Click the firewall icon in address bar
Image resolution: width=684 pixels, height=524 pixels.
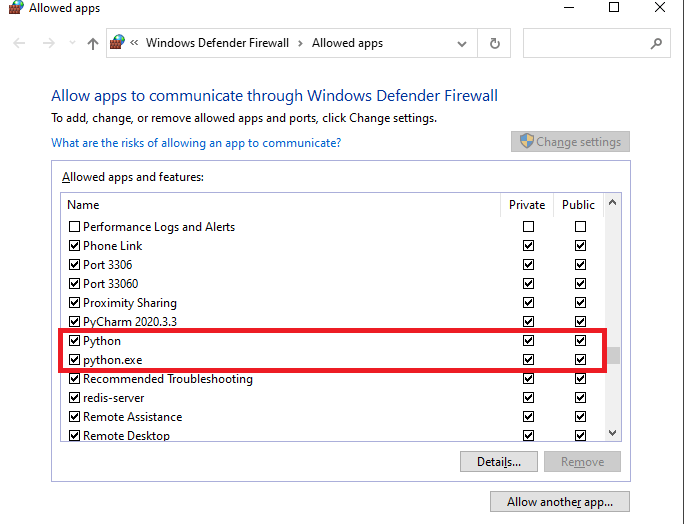(118, 43)
